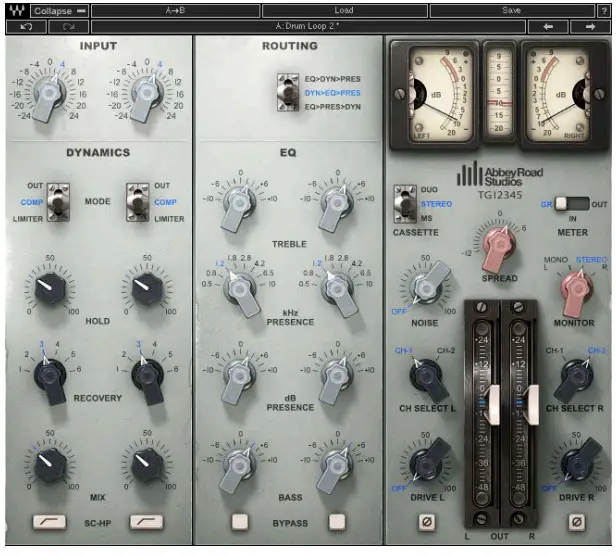Click the pink Monitor knob
Viewport: 616px width, 555px height.
click(x=577, y=290)
